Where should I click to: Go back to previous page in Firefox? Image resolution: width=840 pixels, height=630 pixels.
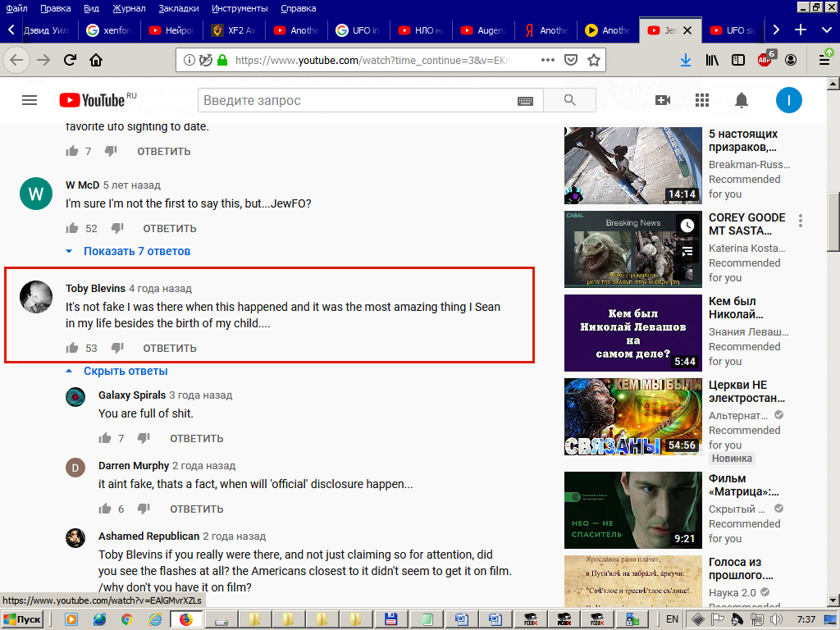pos(16,60)
